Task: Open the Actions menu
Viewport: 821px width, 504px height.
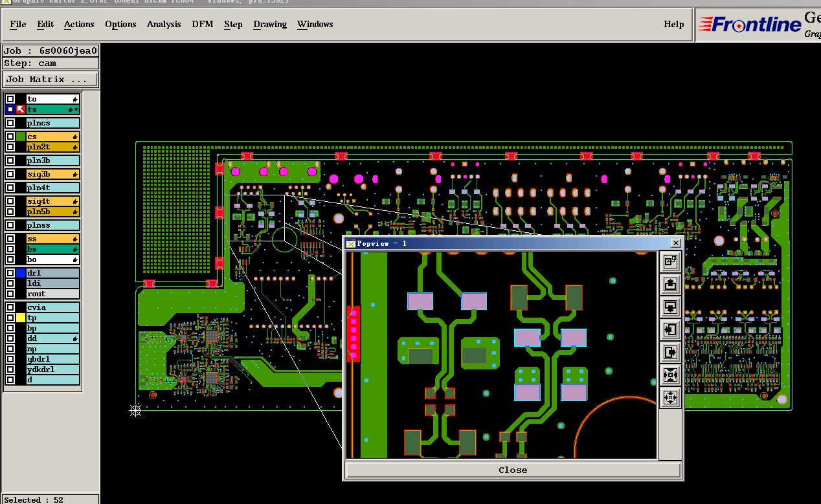Action: [x=79, y=24]
